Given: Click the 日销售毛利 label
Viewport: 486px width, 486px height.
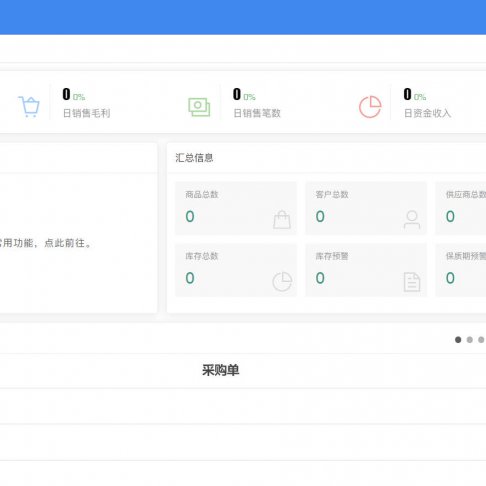Looking at the screenshot, I should pos(87,113).
